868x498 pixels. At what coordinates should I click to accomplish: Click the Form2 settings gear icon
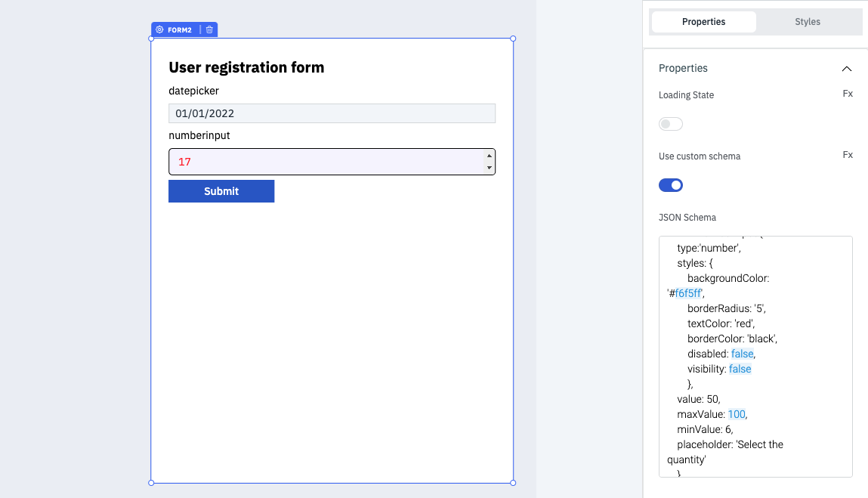coord(159,29)
